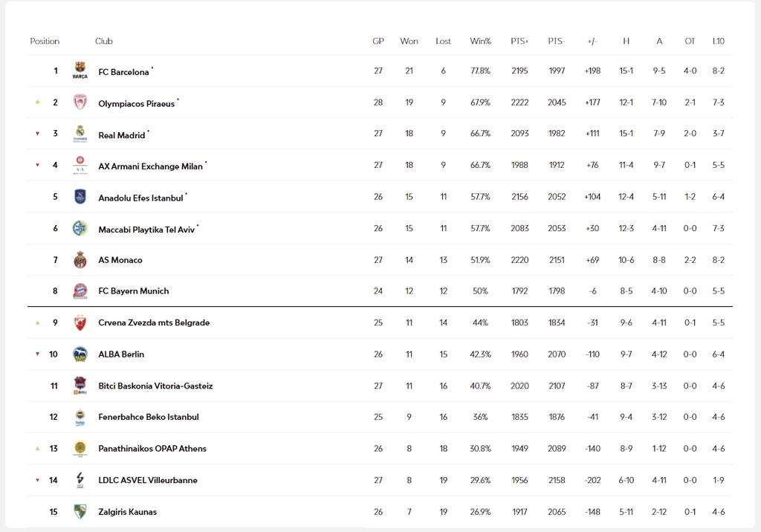Open LDLC ASVEL Villeurbanne team page

click(x=148, y=479)
